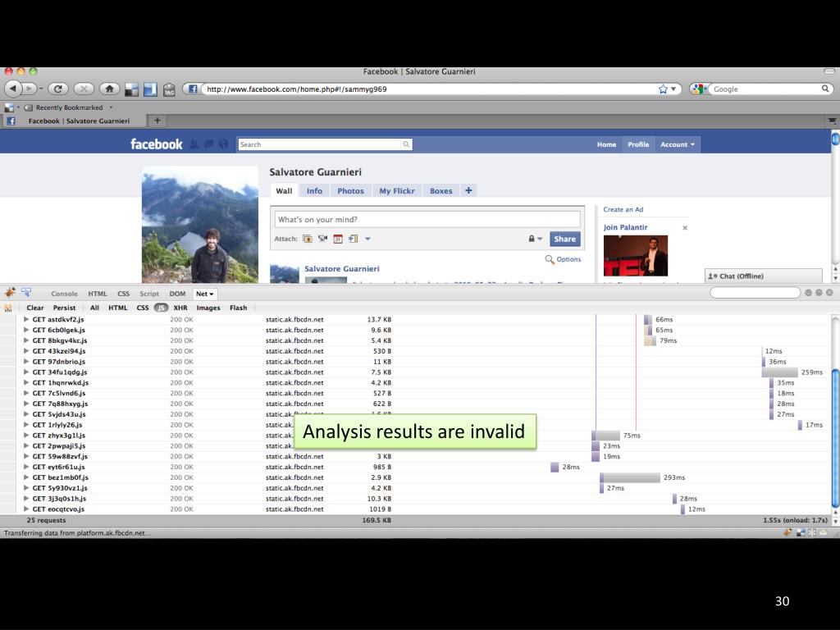
Task: Clear the Net panel request list
Action: (35, 308)
